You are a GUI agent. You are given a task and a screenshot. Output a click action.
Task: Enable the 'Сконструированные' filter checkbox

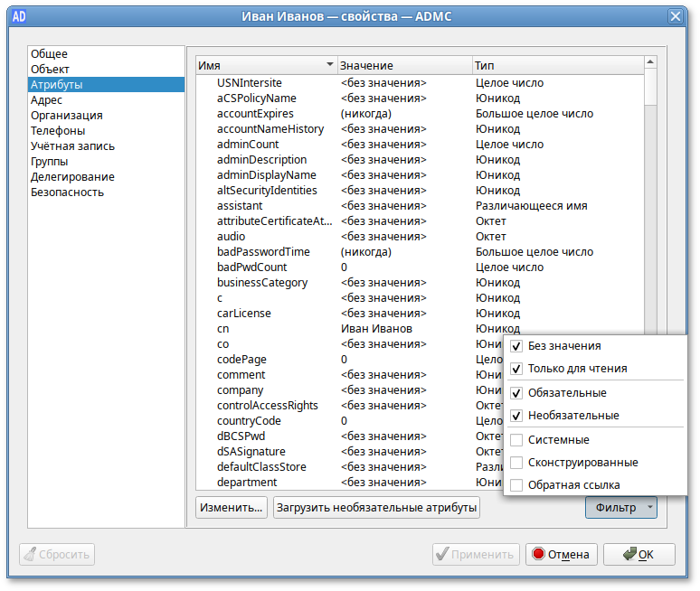516,463
